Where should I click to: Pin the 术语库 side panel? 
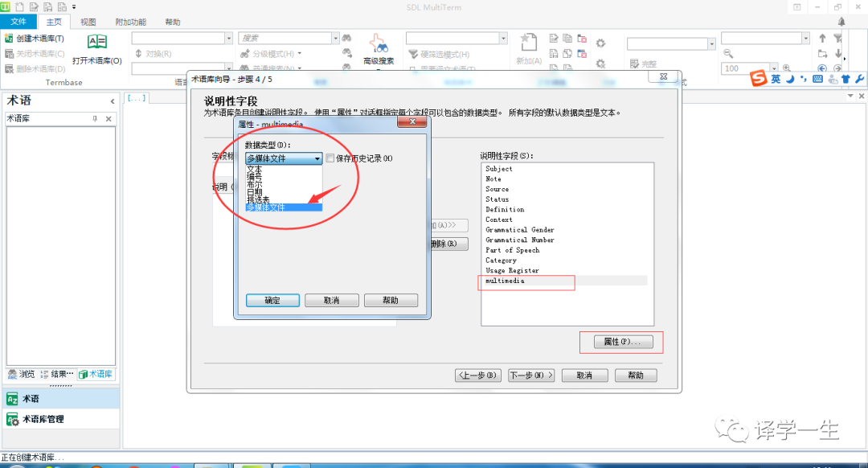tap(95, 118)
